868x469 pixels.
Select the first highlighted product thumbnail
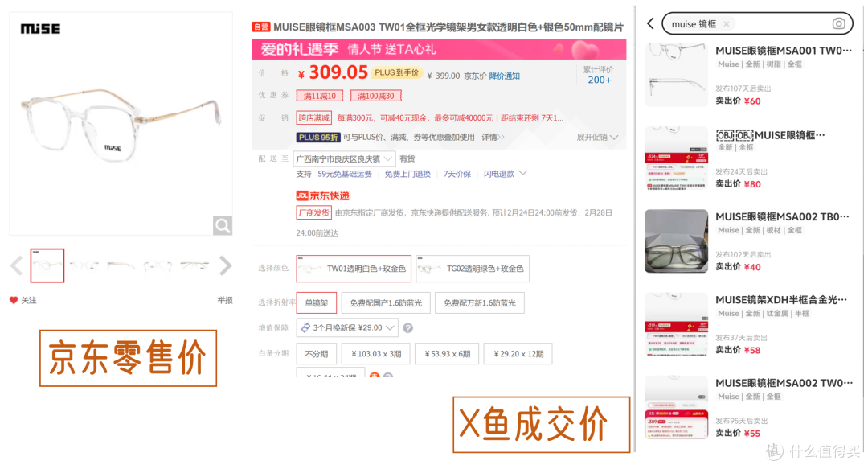pos(47,265)
